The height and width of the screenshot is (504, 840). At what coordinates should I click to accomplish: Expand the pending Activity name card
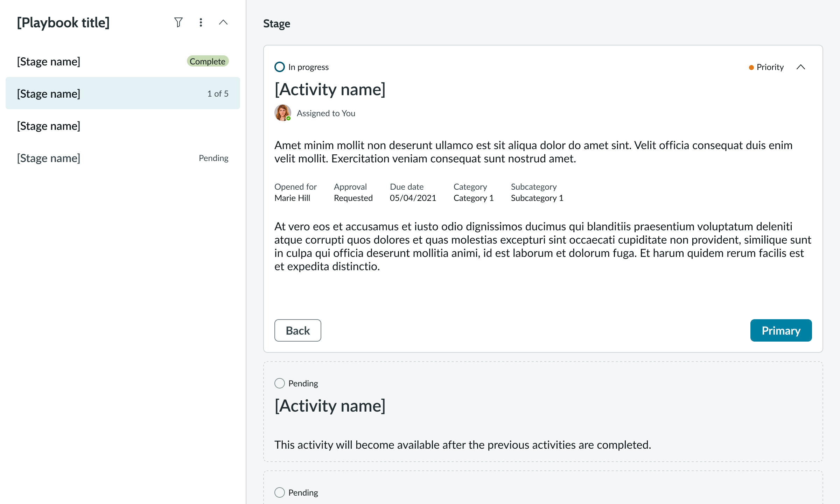[330, 406]
